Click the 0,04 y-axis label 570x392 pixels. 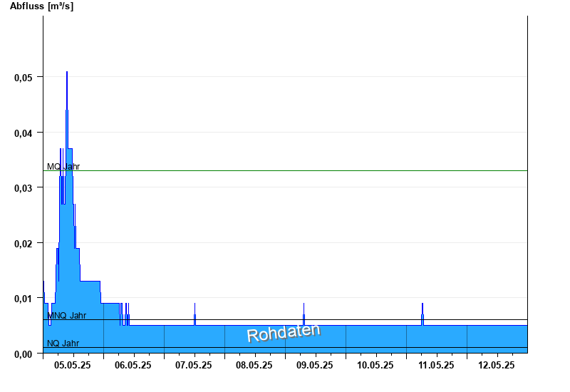(x=24, y=133)
